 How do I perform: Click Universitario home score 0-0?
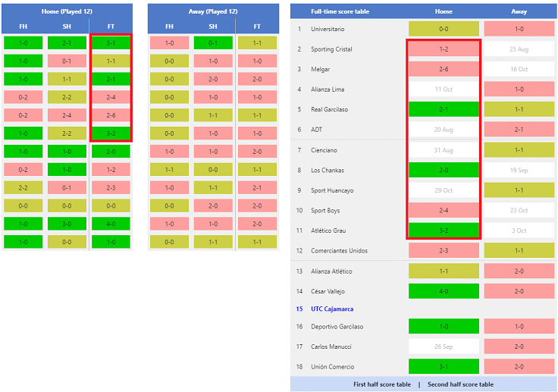[x=444, y=30]
